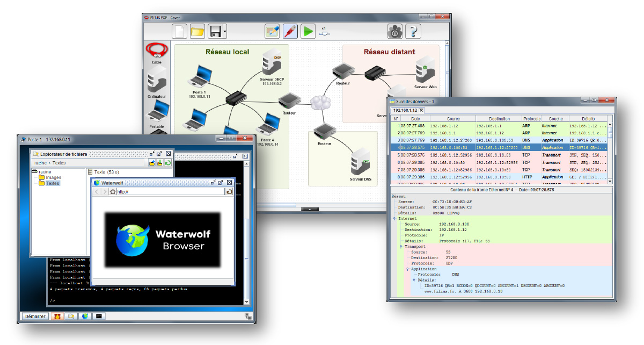
Task: Select the Images folder in file explorer
Action: (53, 177)
